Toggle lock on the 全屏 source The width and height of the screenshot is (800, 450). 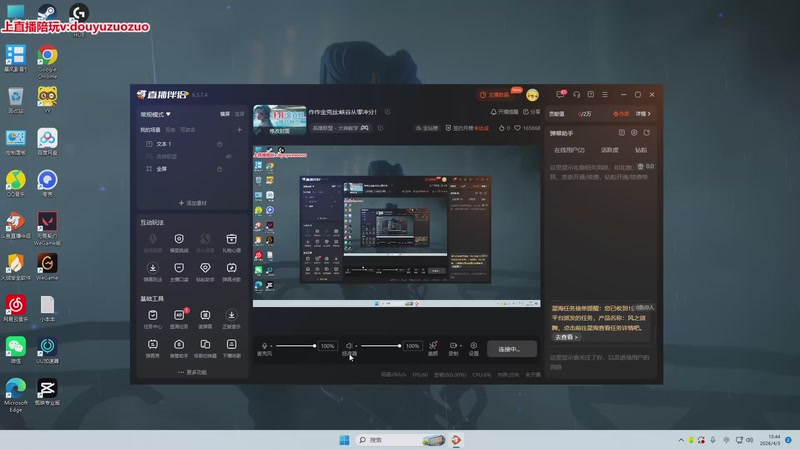219,169
